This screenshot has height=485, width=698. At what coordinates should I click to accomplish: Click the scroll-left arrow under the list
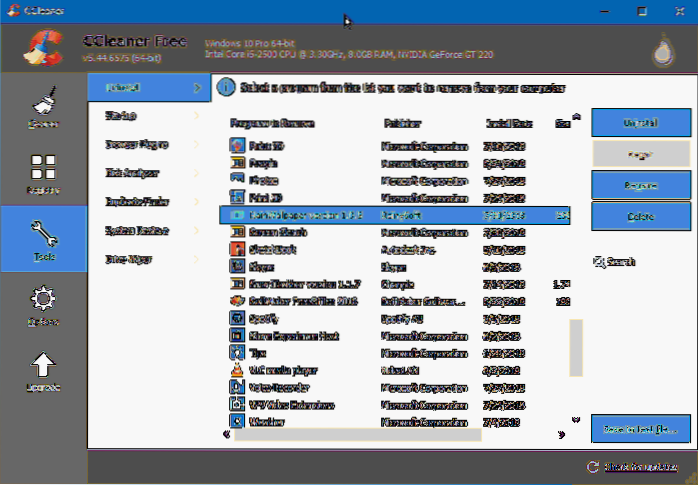(x=226, y=434)
